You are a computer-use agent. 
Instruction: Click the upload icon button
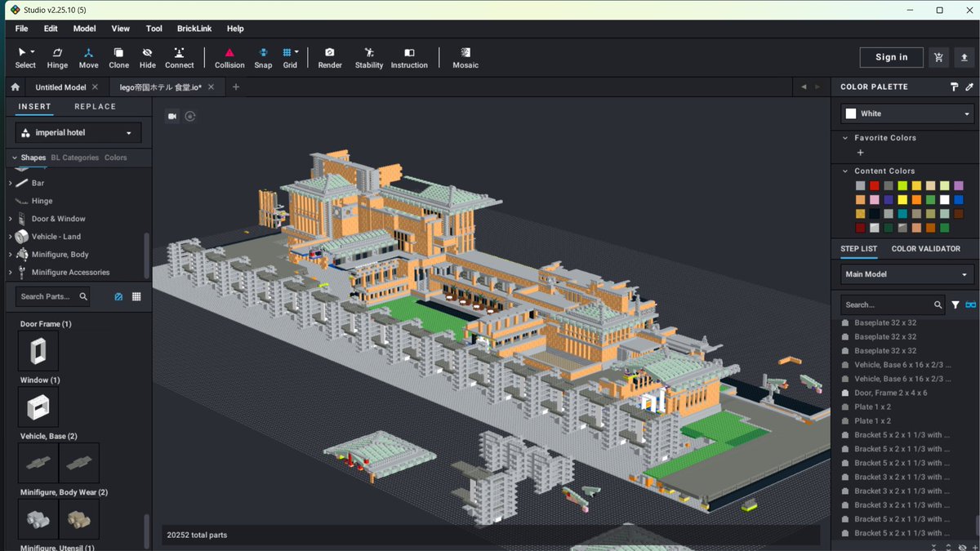point(964,57)
